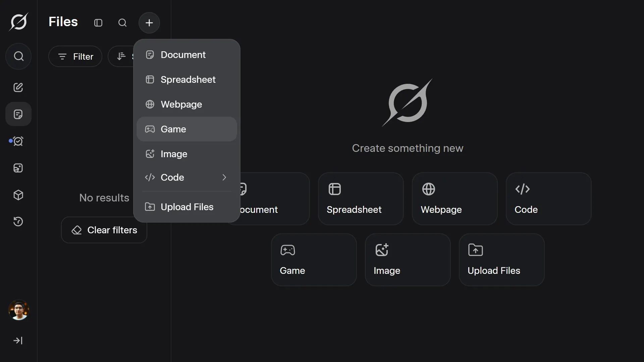Toggle the sidebar panel layout icon
Viewport: 644px width, 362px height.
click(98, 23)
